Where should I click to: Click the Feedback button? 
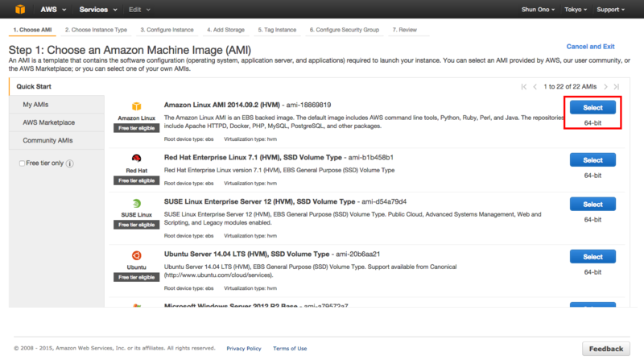click(x=606, y=349)
